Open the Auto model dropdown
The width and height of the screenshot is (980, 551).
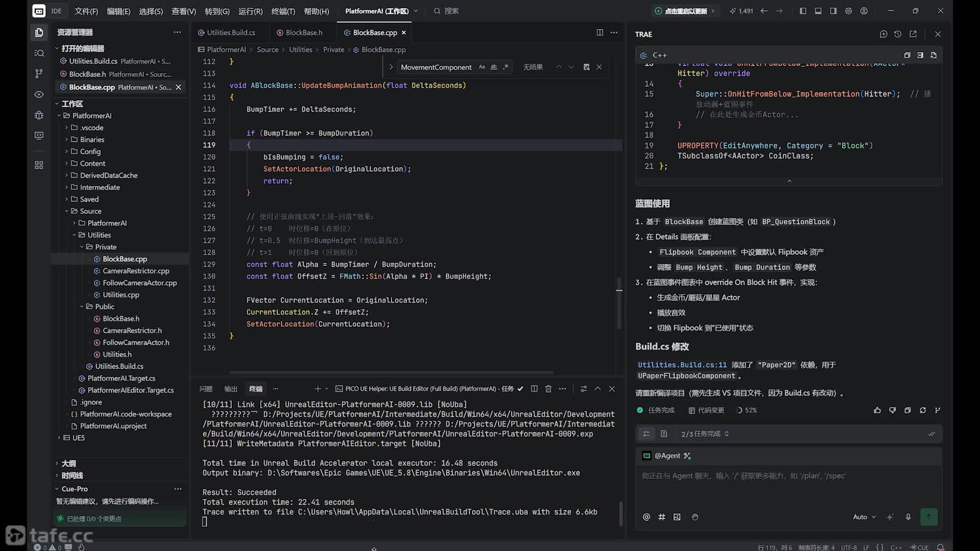(x=864, y=517)
